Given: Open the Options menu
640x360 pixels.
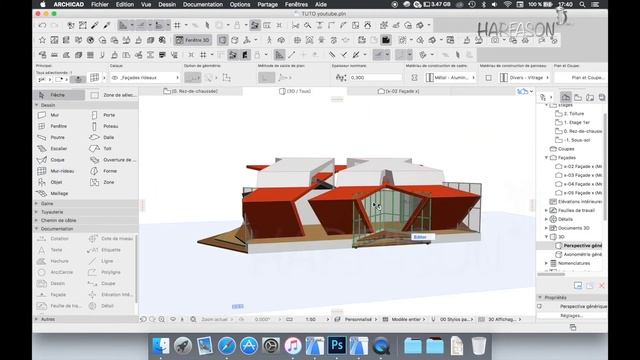Looking at the screenshot, I should [240, 4].
